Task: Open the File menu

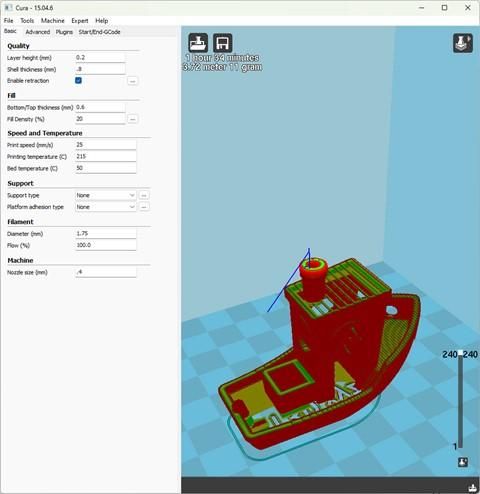Action: point(8,21)
